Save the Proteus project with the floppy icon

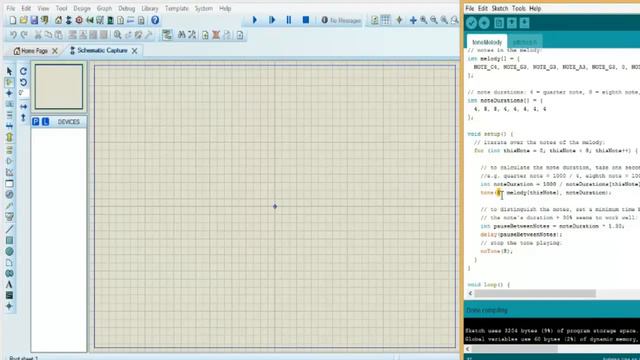click(34, 20)
